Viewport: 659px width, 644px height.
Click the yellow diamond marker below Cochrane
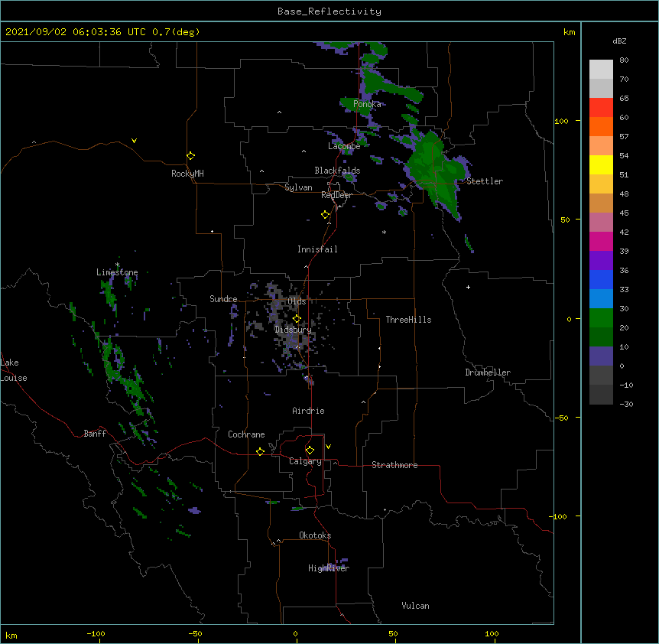click(260, 451)
